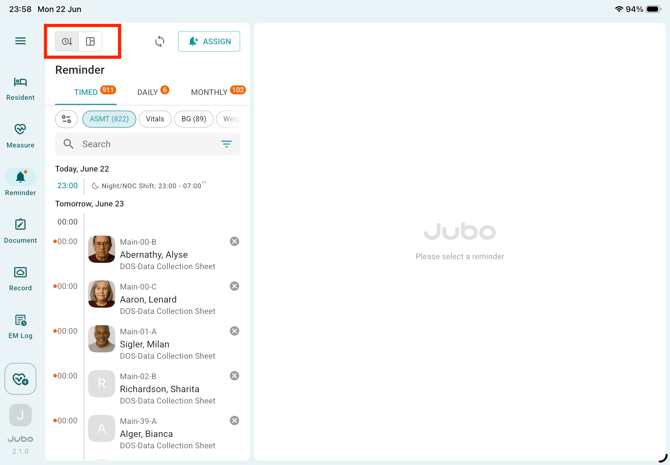
Task: Open Document section in sidebar
Action: click(x=20, y=232)
